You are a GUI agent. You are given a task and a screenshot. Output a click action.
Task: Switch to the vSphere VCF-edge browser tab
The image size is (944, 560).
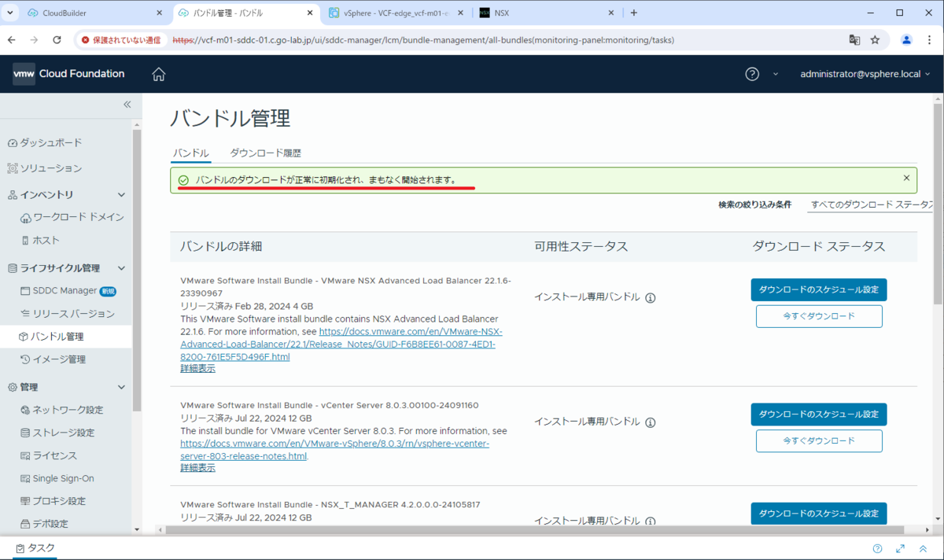(395, 13)
